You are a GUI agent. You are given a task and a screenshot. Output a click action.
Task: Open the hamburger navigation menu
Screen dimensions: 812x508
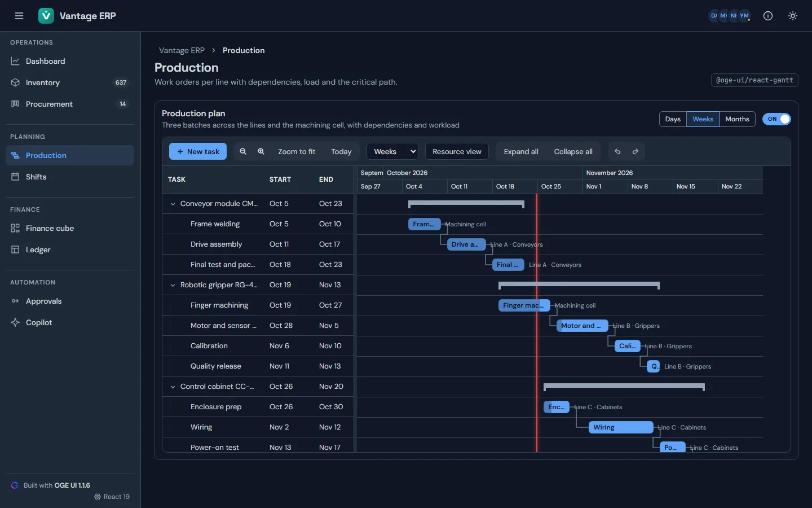pyautogui.click(x=19, y=16)
